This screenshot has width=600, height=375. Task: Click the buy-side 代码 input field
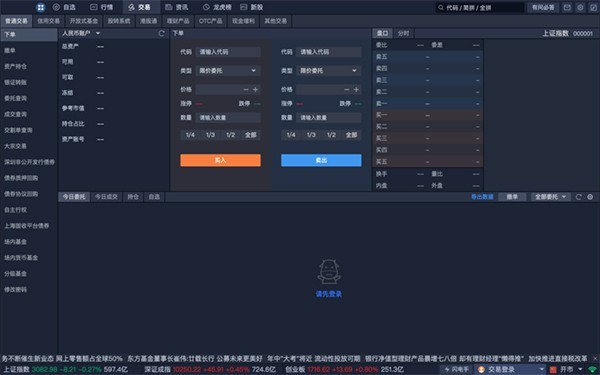click(228, 52)
